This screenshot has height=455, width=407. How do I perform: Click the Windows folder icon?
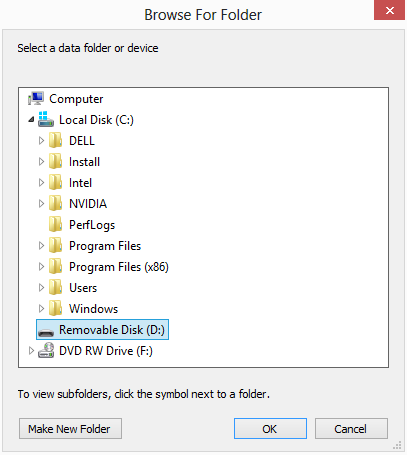click(x=55, y=308)
